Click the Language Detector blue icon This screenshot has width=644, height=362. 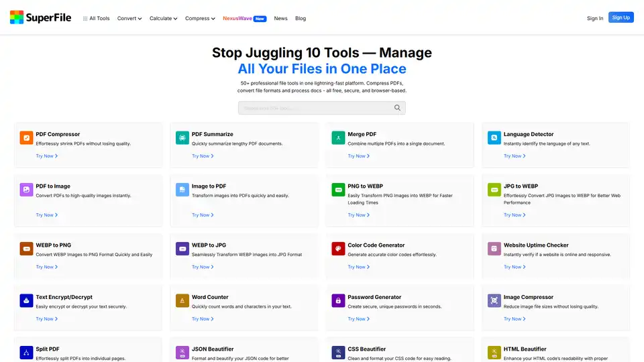pos(494,138)
